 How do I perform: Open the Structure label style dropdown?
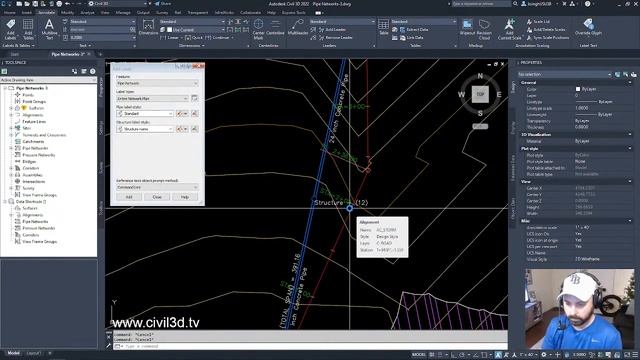click(x=145, y=129)
